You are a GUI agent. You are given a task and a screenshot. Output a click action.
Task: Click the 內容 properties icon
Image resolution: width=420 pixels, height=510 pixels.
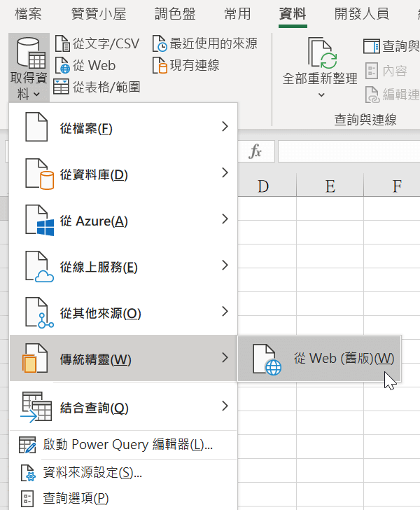pos(372,71)
